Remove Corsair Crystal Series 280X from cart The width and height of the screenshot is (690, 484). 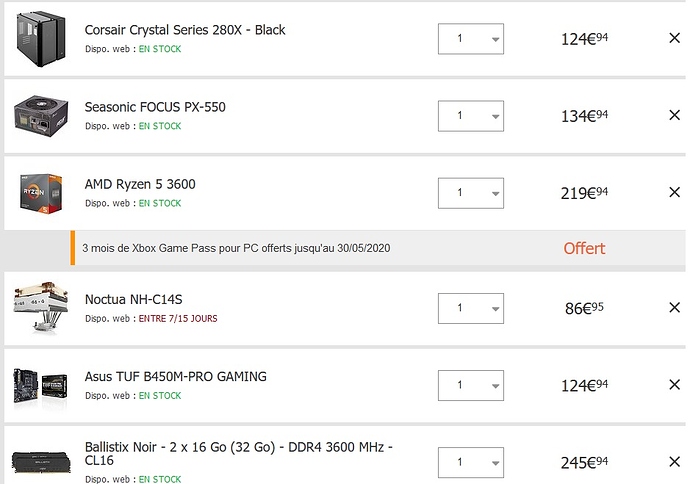(674, 38)
